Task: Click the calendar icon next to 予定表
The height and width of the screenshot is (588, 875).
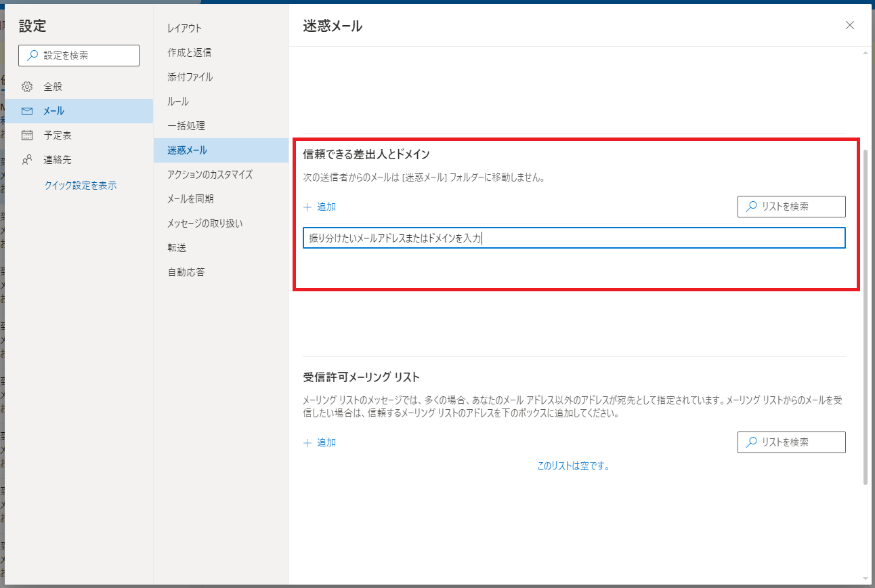Action: pos(27,135)
